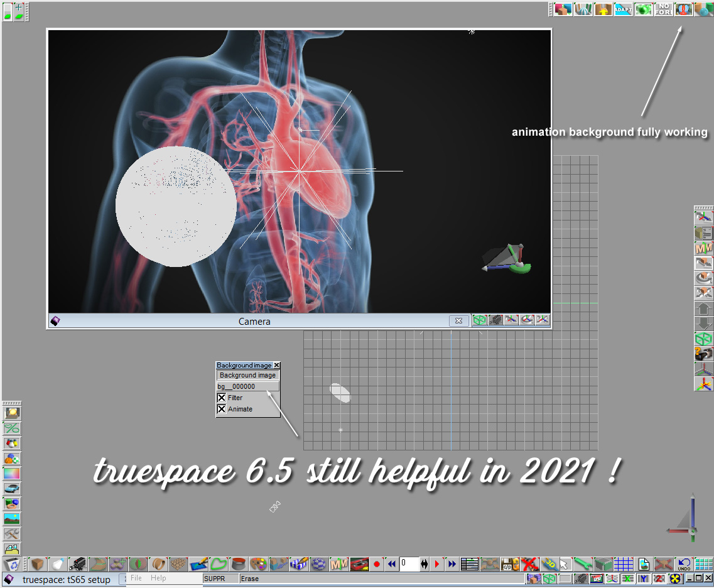Rewind animation to previous keyframe

click(391, 564)
